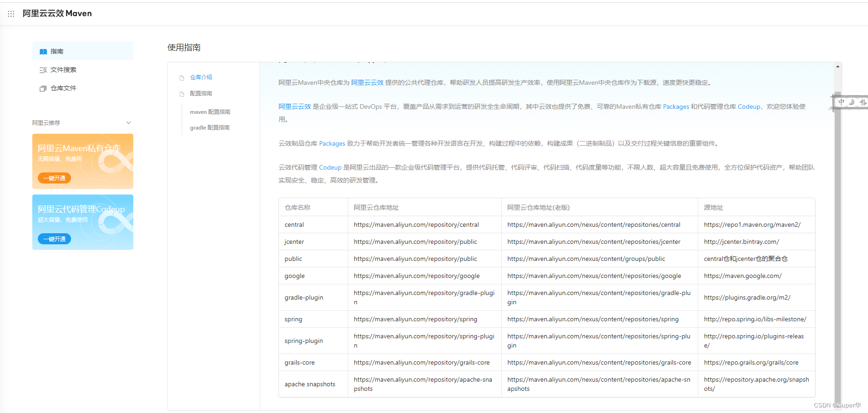Click http://repo.spring.io/libs-milestone/ source address
This screenshot has width=868, height=413.
[x=755, y=319]
